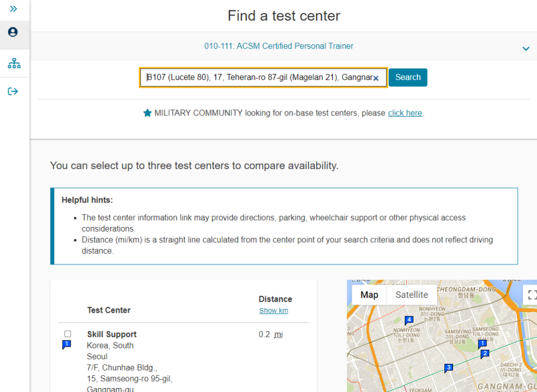Click the Search button

(x=407, y=77)
